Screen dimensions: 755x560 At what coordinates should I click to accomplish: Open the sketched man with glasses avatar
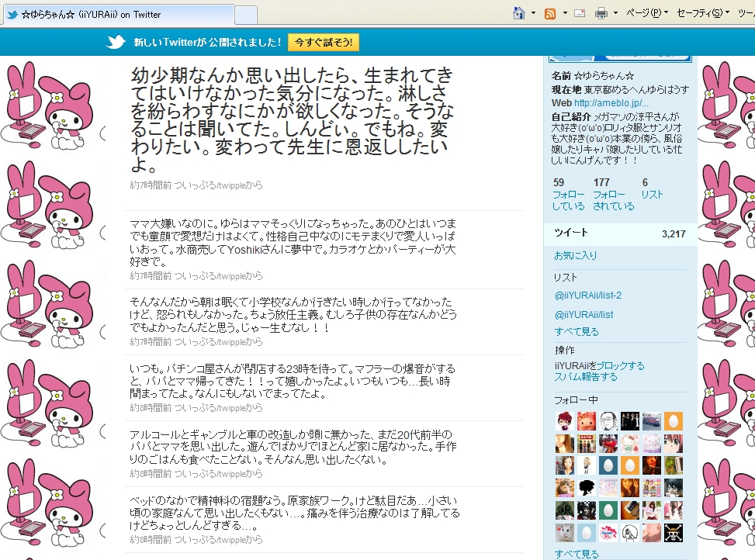pyautogui.click(x=608, y=421)
